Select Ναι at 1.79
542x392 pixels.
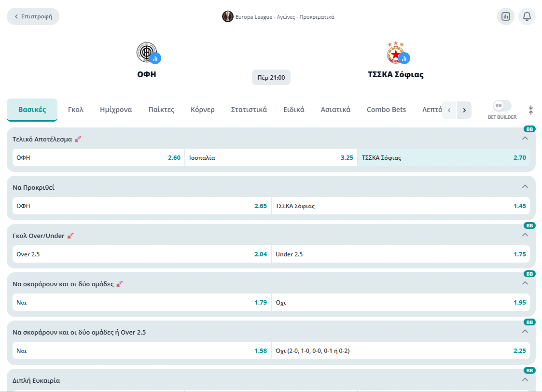click(142, 303)
